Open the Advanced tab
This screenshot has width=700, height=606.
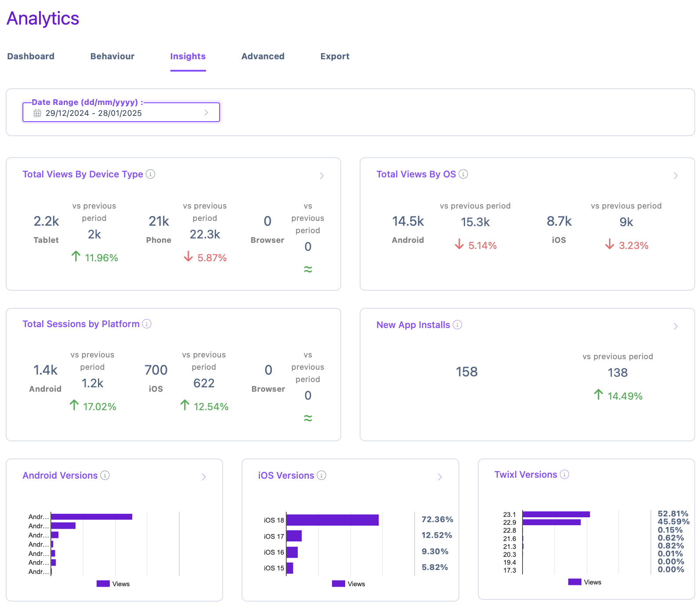coord(263,56)
